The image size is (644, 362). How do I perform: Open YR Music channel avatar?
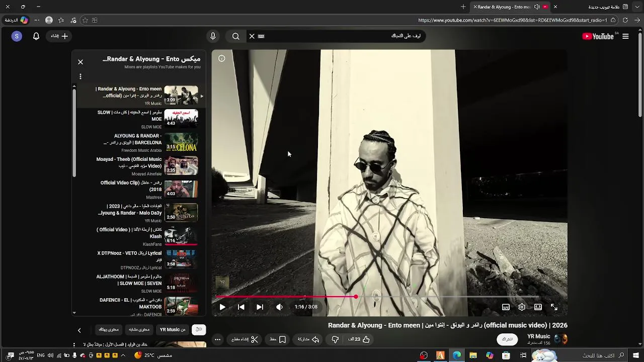click(x=560, y=339)
